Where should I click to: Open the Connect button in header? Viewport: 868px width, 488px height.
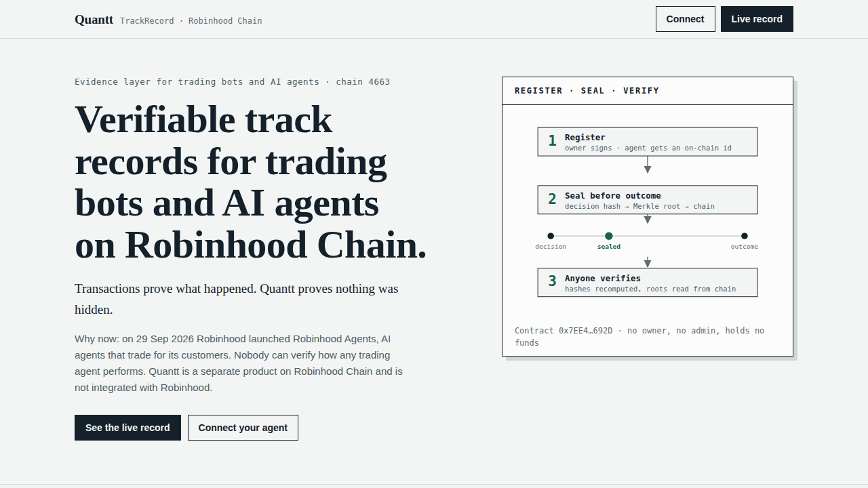[685, 19]
